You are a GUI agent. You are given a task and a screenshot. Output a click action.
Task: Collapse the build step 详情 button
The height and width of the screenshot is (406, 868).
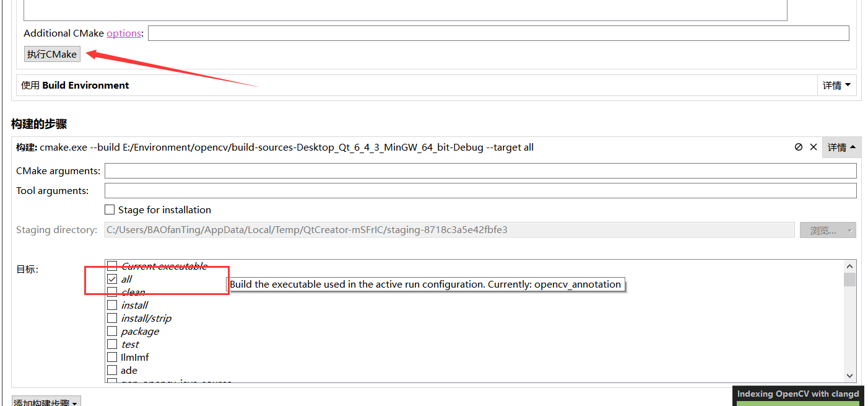[x=841, y=148]
